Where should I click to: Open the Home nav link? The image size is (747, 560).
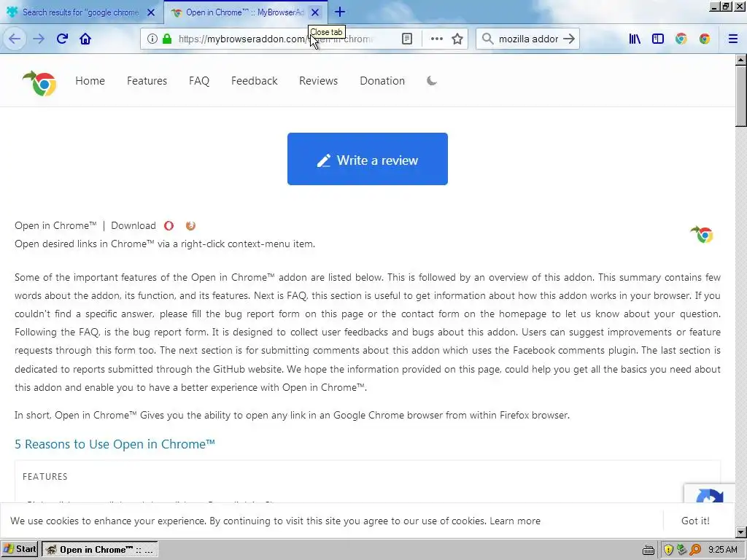[x=90, y=81]
